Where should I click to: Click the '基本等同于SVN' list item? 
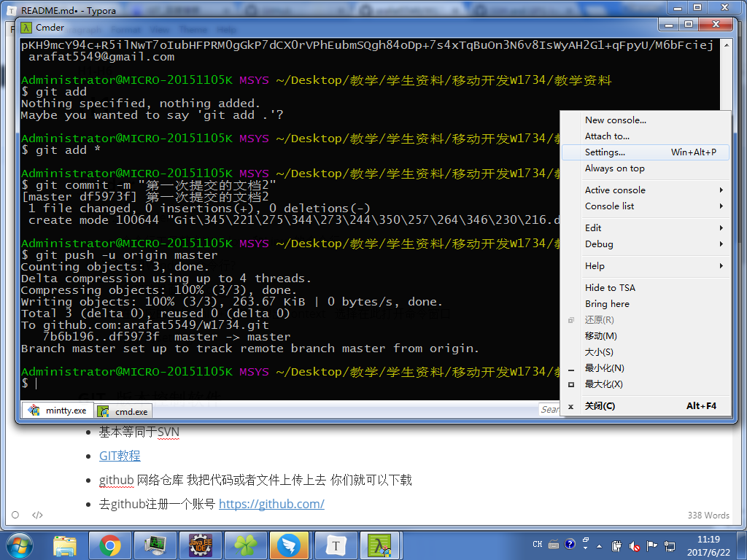139,432
